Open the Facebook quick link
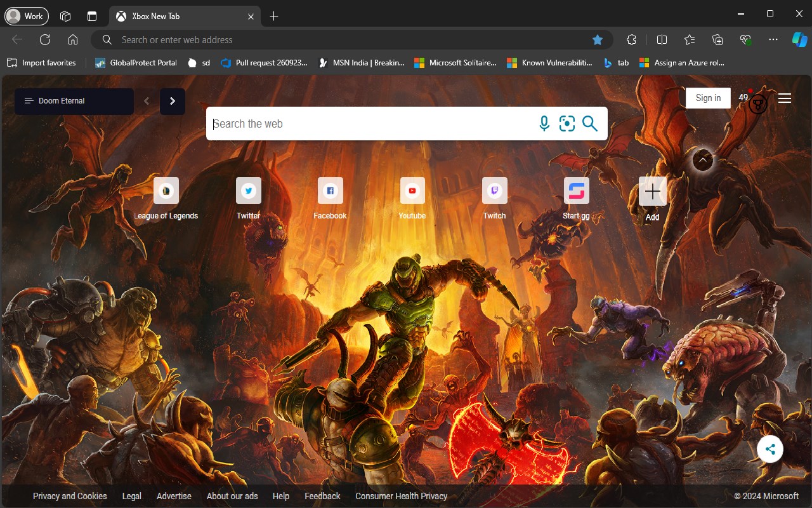 331,199
